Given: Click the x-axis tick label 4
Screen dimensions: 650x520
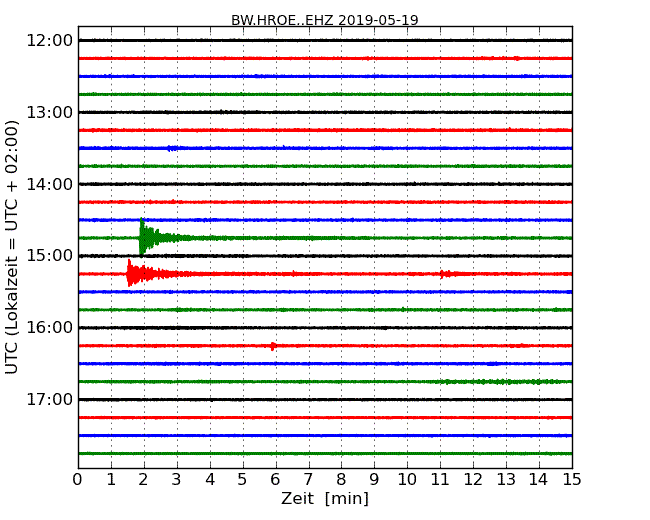Looking at the screenshot, I should tap(210, 479).
